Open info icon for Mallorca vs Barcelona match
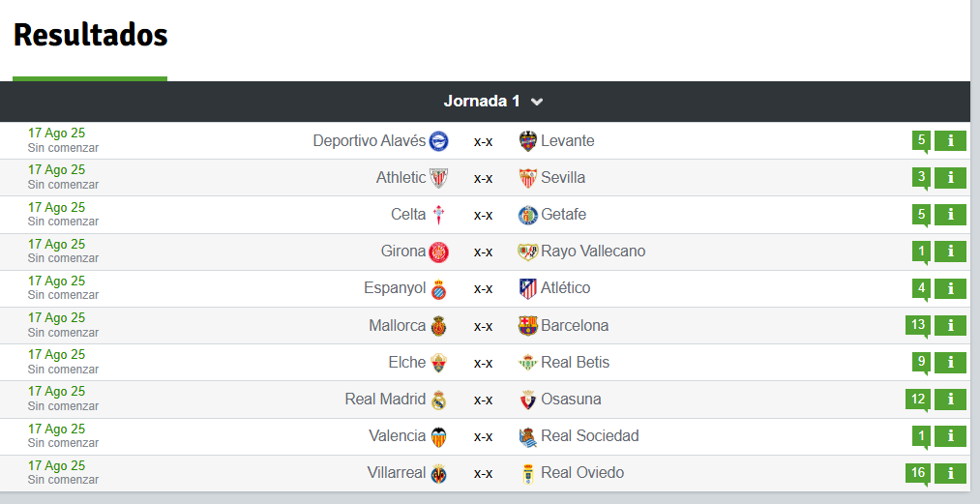The image size is (980, 504). (x=950, y=325)
